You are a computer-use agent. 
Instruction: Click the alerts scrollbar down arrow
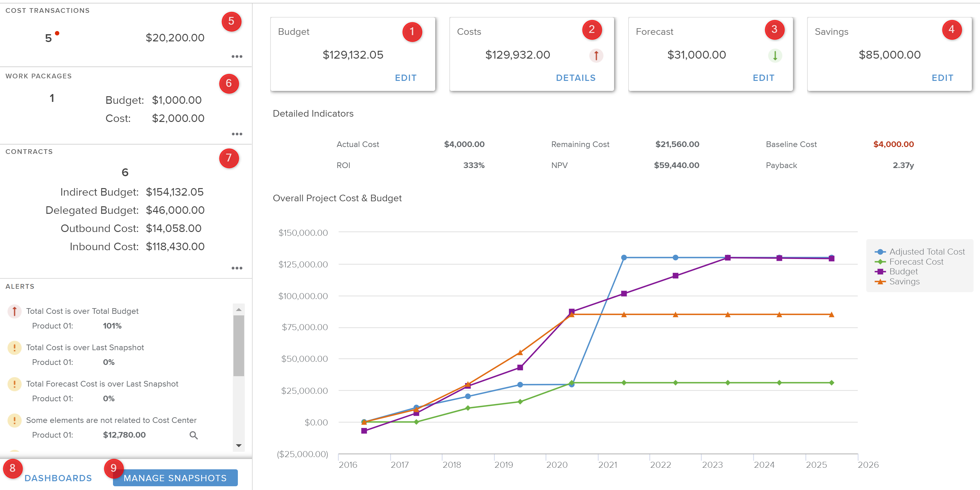(x=238, y=445)
